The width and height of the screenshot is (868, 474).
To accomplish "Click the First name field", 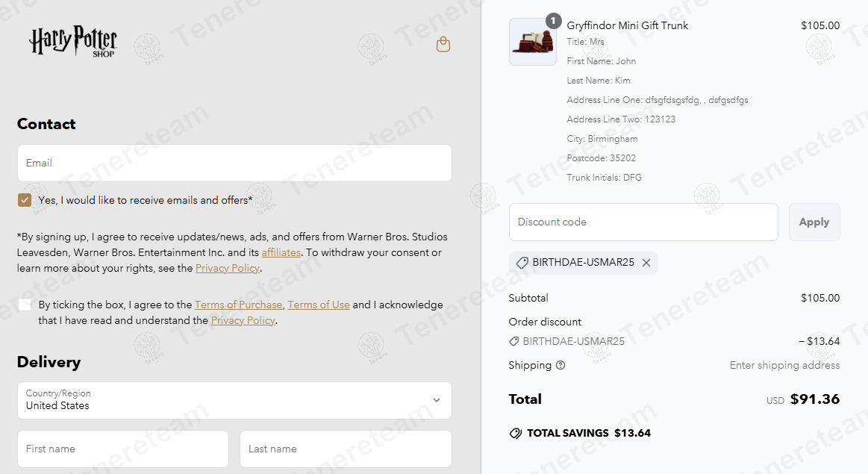I will pos(123,449).
